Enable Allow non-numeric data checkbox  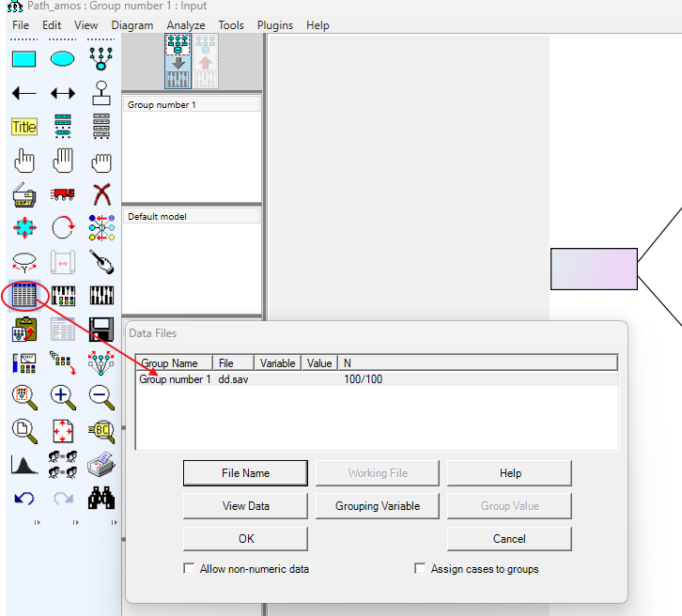pos(190,569)
